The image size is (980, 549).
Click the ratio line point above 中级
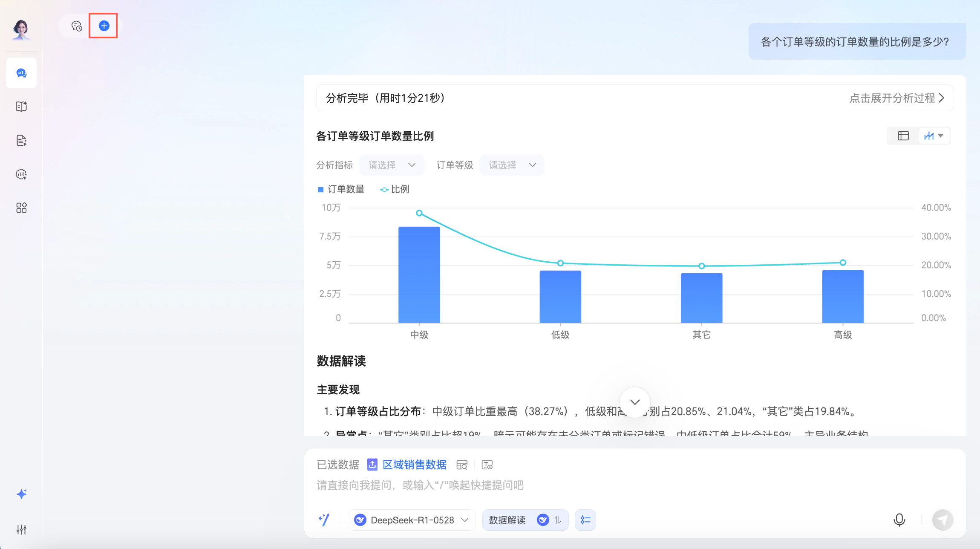(x=419, y=213)
